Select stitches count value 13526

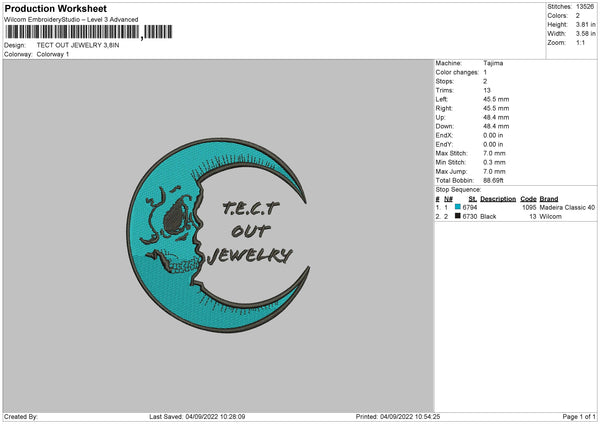(585, 7)
